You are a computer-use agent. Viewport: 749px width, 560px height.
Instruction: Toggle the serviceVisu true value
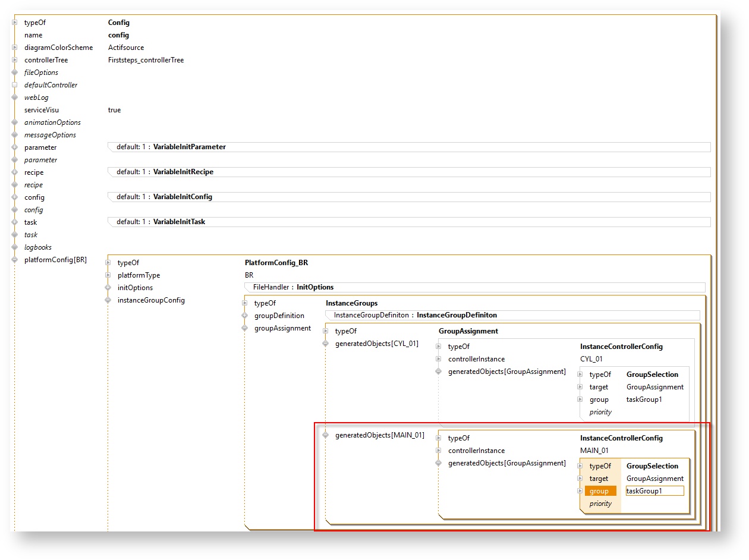114,110
